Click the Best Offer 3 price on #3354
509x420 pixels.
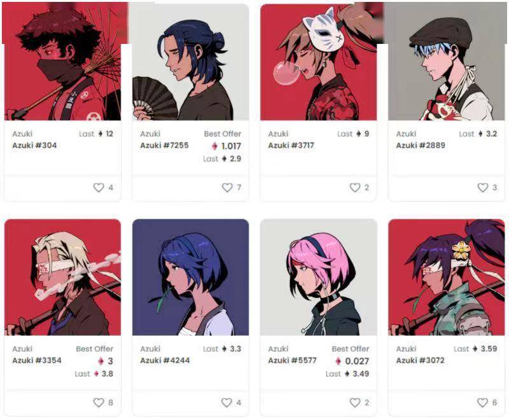[106, 361]
